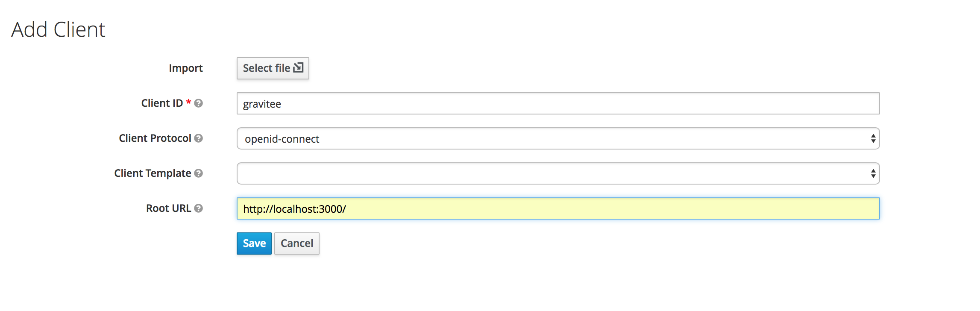The width and height of the screenshot is (980, 311).
Task: Click the Client ID help icon
Action: pyautogui.click(x=198, y=103)
